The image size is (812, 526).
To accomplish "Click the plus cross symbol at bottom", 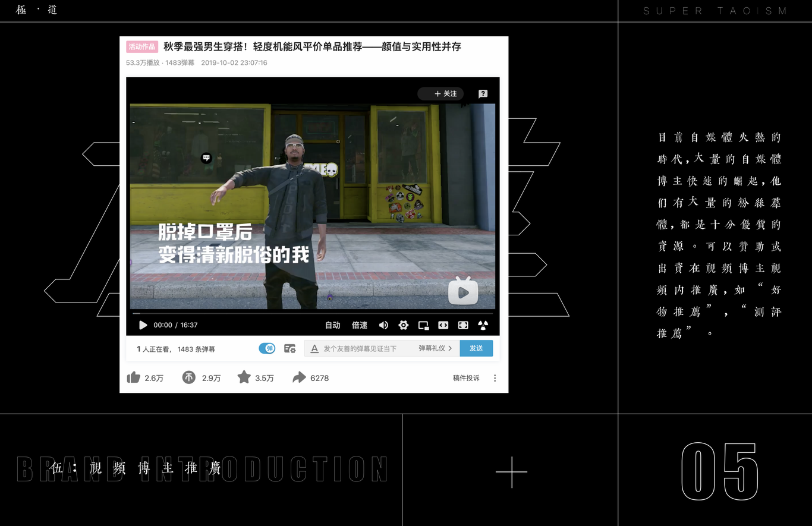I will tap(511, 473).
